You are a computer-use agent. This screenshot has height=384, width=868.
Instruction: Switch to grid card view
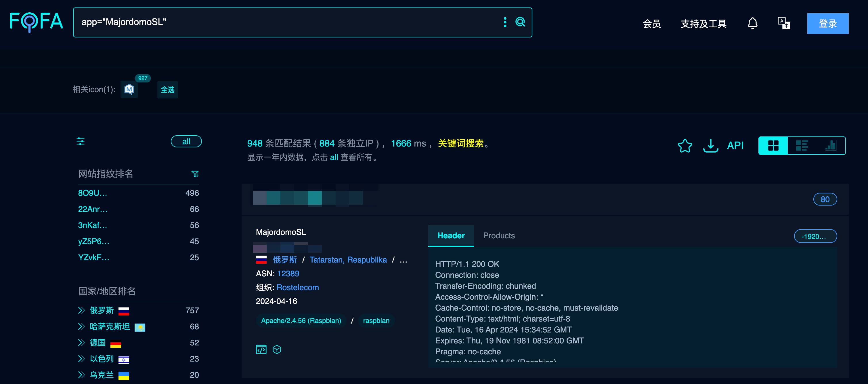tap(773, 146)
